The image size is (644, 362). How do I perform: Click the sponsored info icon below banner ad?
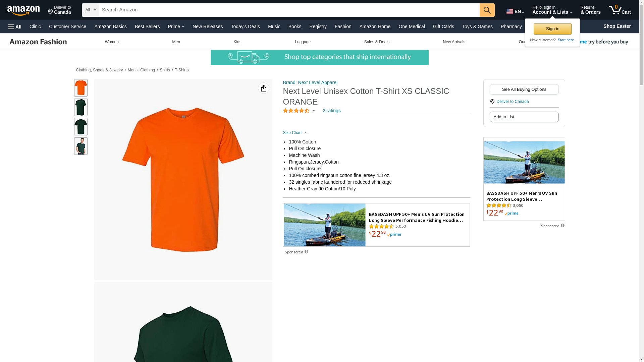(306, 252)
